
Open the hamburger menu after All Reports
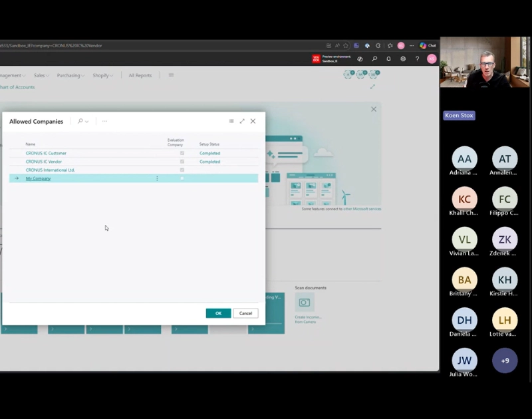pyautogui.click(x=171, y=75)
